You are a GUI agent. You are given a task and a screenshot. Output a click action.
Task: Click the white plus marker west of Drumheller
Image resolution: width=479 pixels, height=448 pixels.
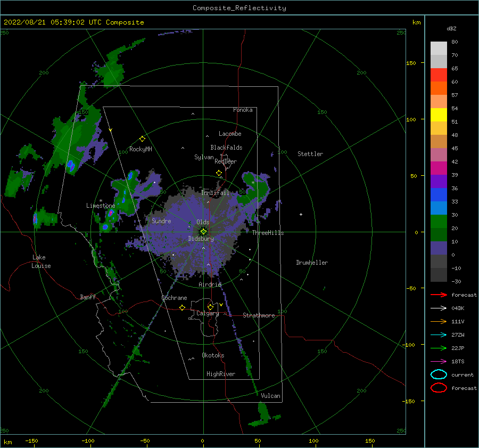pos(301,214)
